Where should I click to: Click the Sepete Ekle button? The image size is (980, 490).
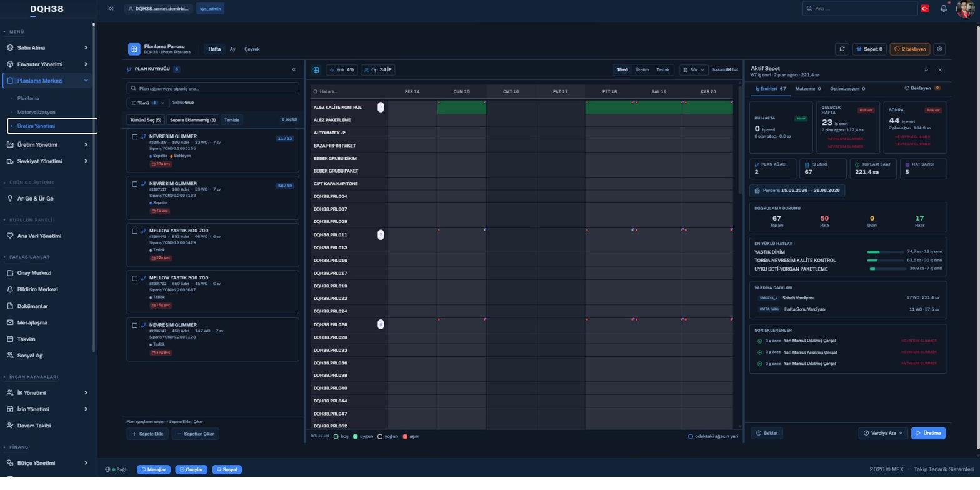(147, 434)
